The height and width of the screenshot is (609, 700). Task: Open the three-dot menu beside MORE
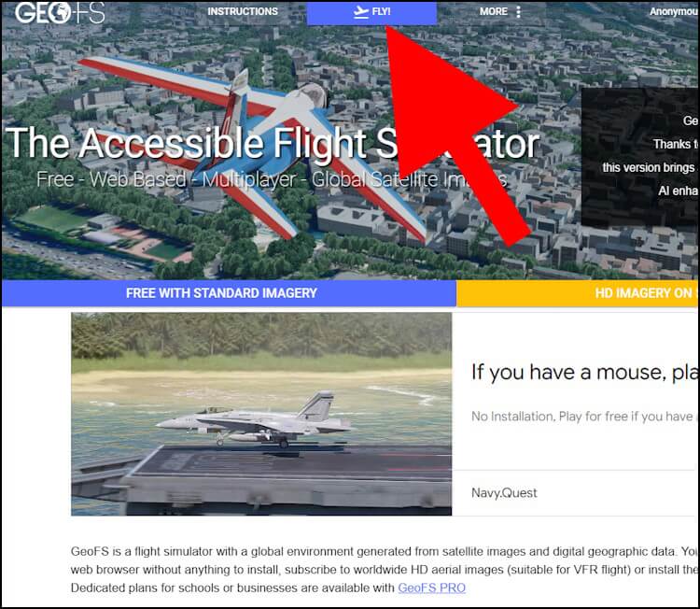[518, 12]
